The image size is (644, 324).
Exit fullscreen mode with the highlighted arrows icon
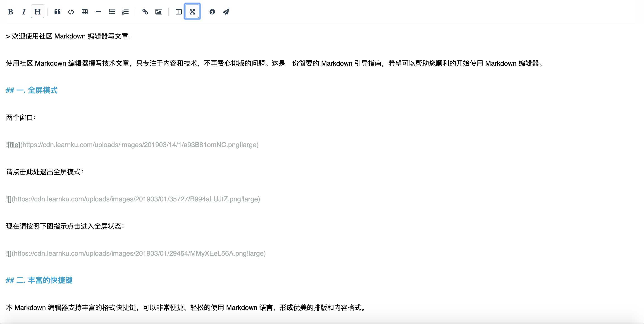pos(192,12)
